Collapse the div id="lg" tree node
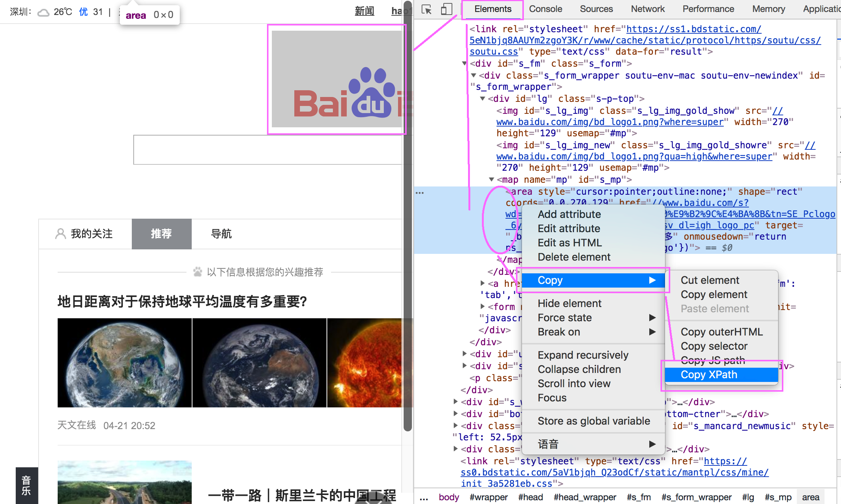This screenshot has width=841, height=504. [x=483, y=98]
